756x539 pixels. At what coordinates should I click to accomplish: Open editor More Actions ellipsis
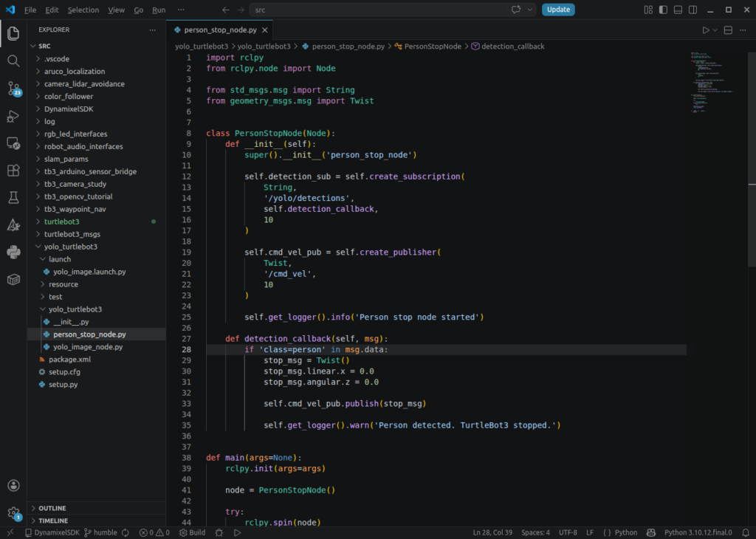pos(743,30)
